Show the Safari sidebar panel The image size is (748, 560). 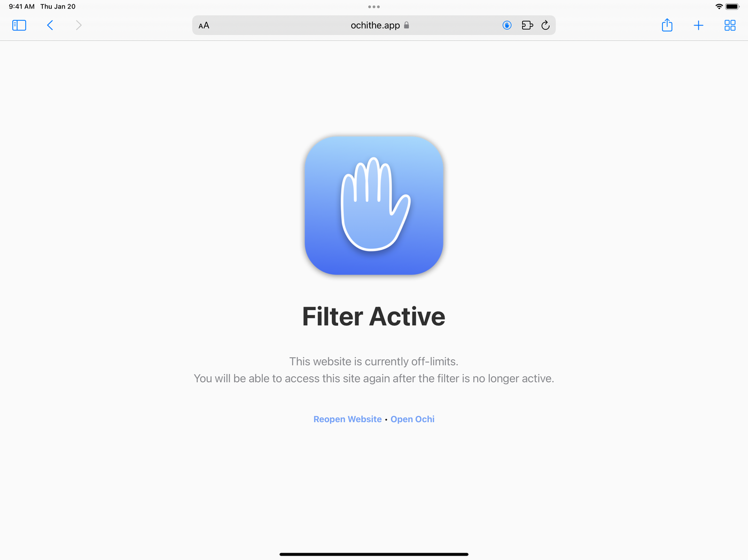point(19,25)
